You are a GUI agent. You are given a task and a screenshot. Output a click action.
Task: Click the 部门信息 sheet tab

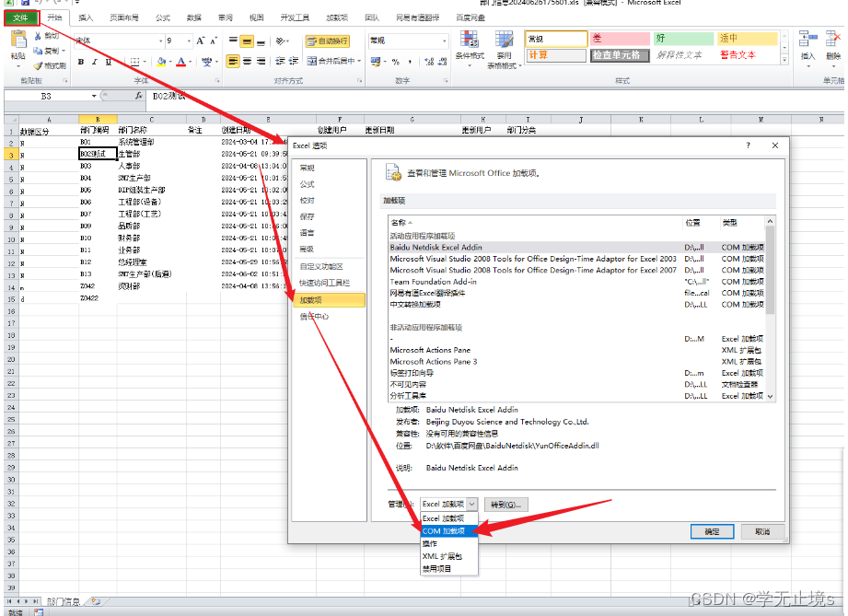tap(64, 601)
